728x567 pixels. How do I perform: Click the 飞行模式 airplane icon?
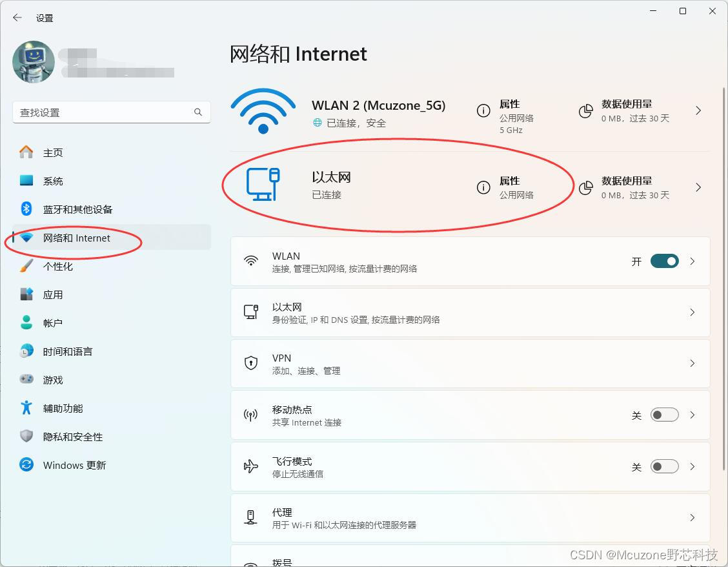250,466
